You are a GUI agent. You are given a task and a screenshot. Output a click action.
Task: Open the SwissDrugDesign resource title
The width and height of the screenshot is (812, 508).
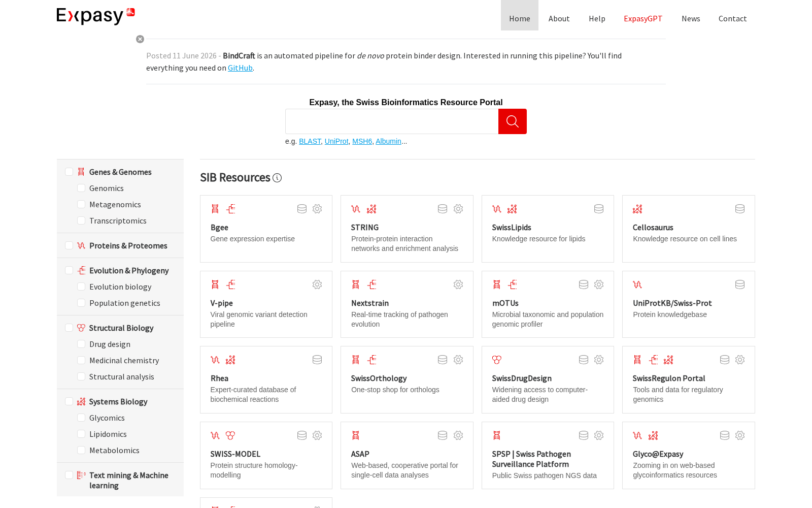[x=522, y=378]
